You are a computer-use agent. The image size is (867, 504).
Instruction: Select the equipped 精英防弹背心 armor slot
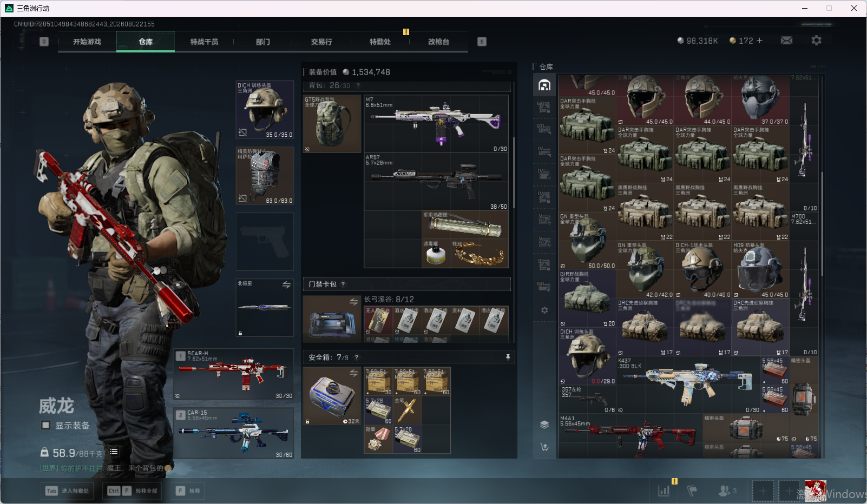(265, 176)
